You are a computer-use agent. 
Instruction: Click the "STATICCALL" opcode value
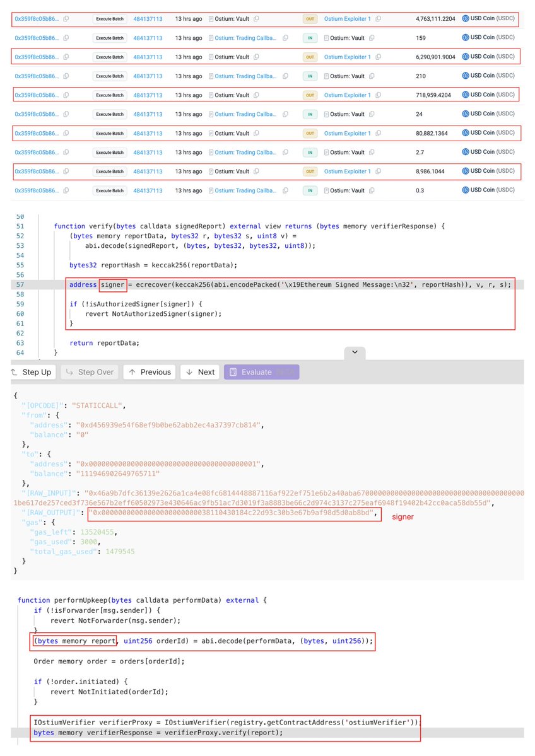98,405
